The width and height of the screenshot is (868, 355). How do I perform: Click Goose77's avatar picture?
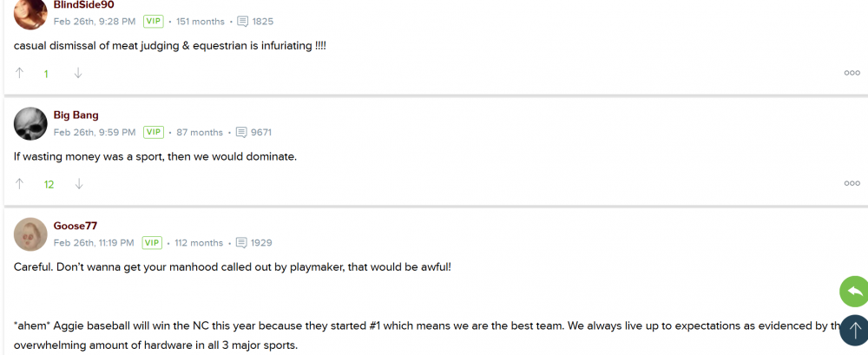(30, 234)
